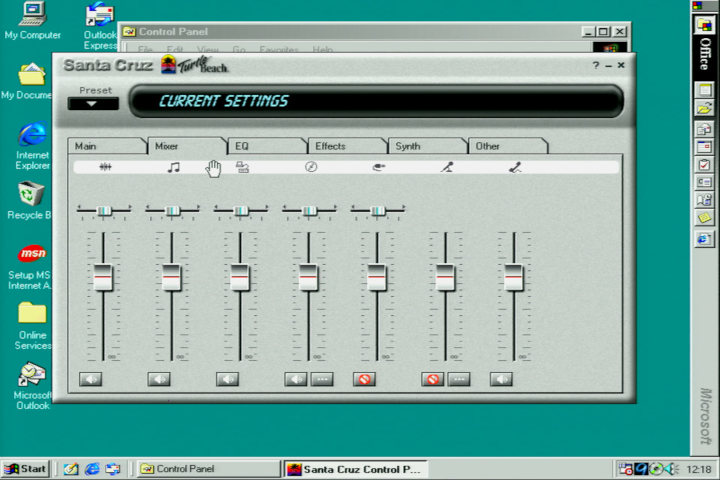Click the stand microphone channel icon
The height and width of the screenshot is (480, 720).
click(x=447, y=167)
